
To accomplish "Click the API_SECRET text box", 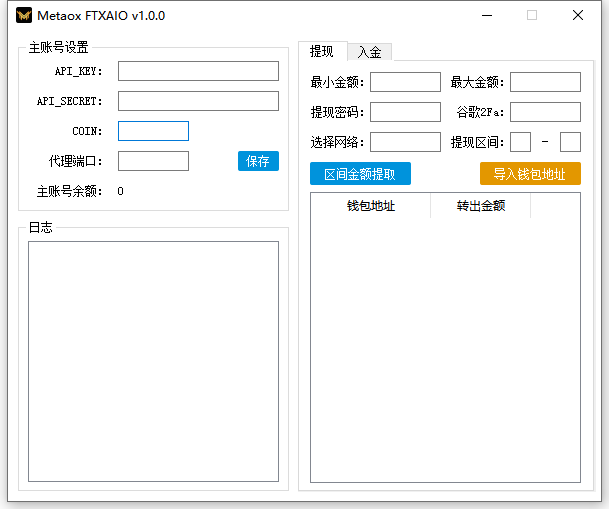I will [x=198, y=101].
